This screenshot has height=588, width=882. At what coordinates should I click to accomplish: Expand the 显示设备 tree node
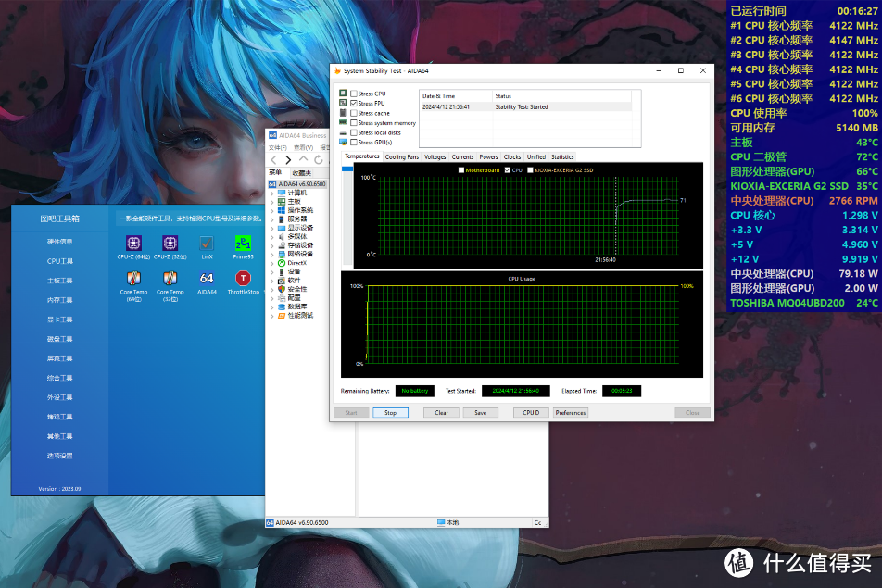pyautogui.click(x=272, y=228)
